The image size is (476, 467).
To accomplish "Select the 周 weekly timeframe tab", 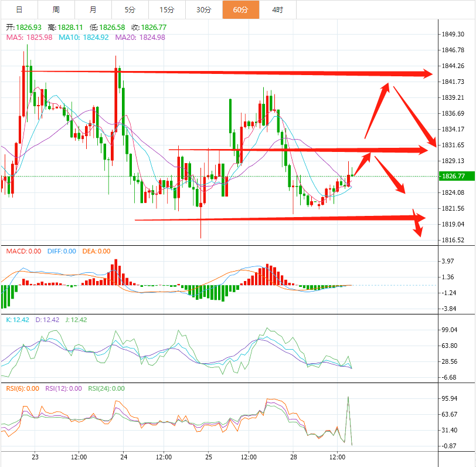I will click(56, 9).
